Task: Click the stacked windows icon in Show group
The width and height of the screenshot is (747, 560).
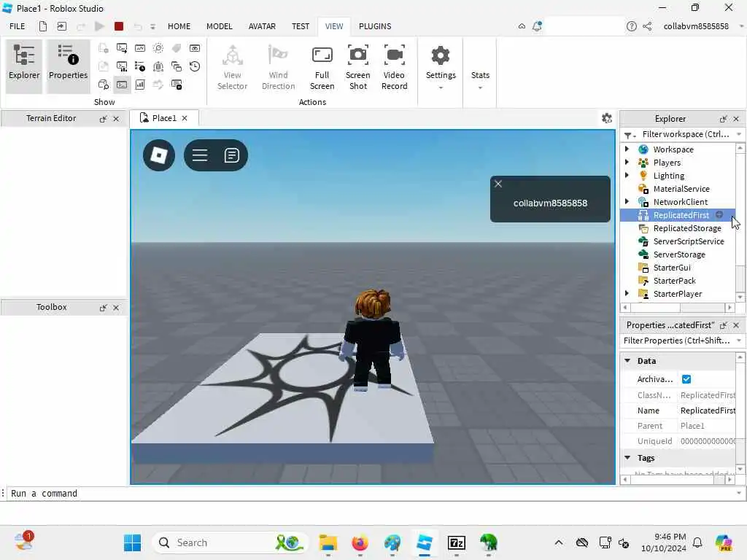Action: pyautogui.click(x=177, y=66)
